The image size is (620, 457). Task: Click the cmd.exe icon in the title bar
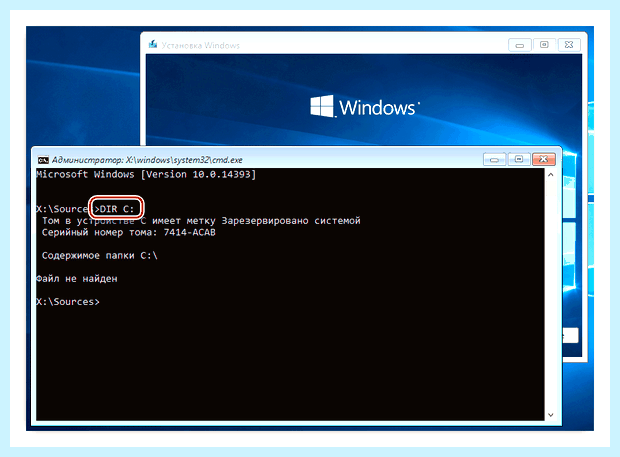coord(43,160)
